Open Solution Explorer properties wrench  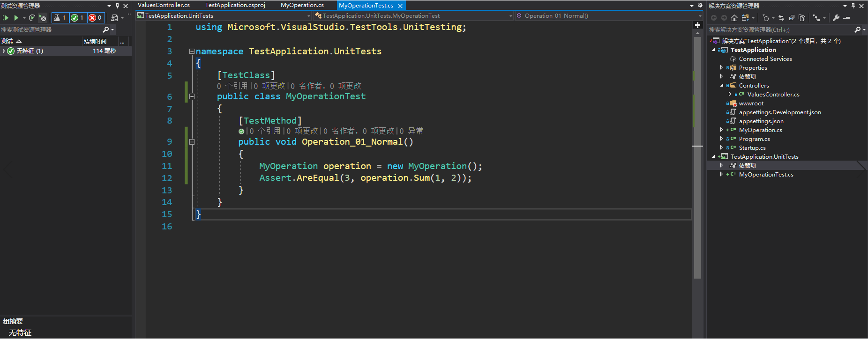836,18
